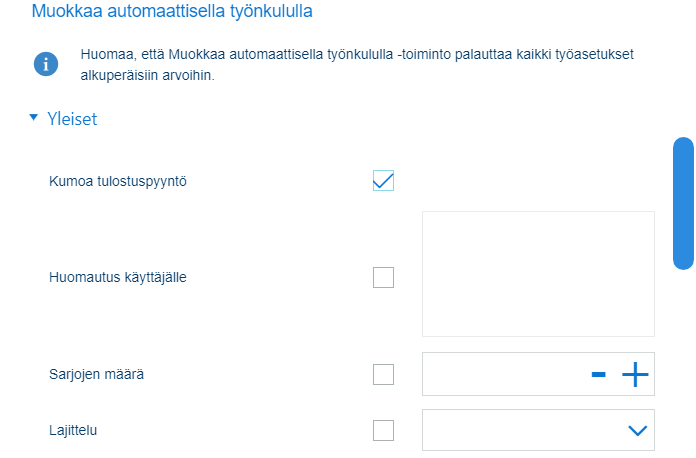696x458 pixels.
Task: Tick the Sarjojen määrä checkbox
Action: click(x=383, y=375)
